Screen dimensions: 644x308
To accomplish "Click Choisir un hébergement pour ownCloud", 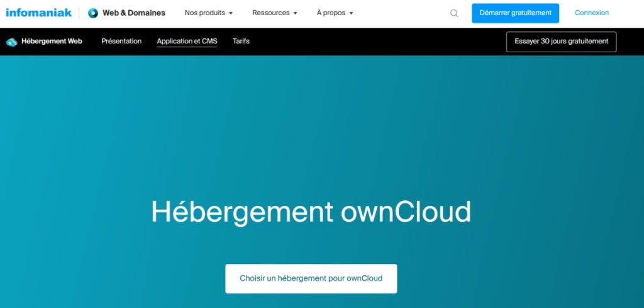I will [x=311, y=278].
